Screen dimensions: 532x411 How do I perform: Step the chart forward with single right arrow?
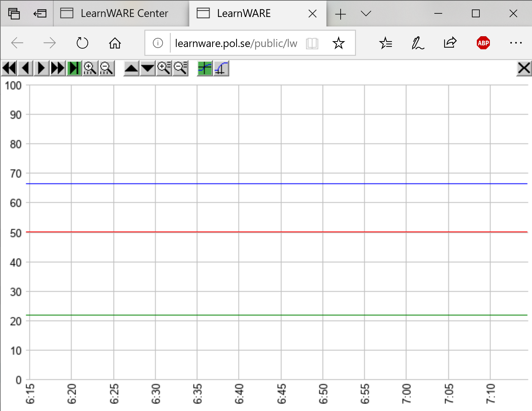(x=41, y=69)
